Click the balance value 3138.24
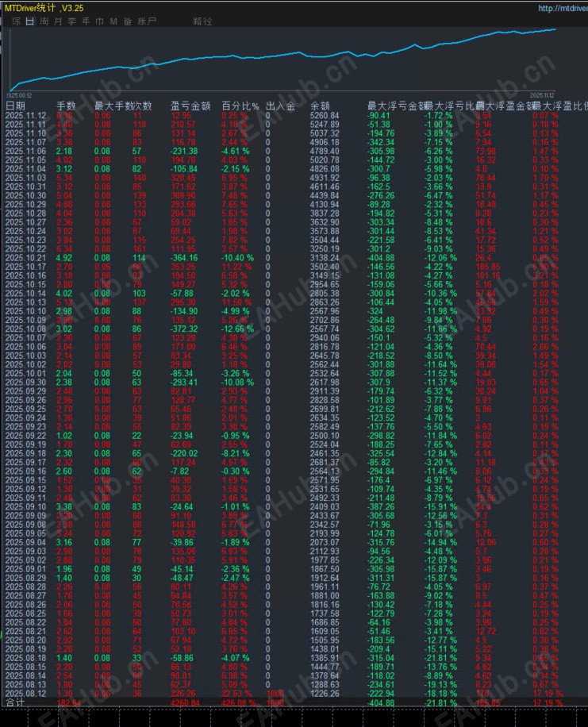588x727 pixels. [x=325, y=258]
